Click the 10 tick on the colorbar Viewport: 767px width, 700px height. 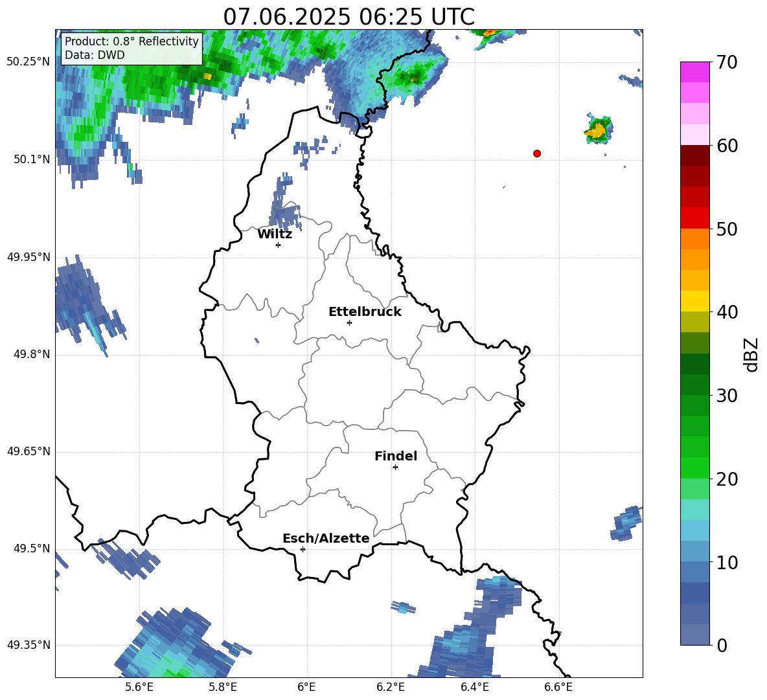726,562
